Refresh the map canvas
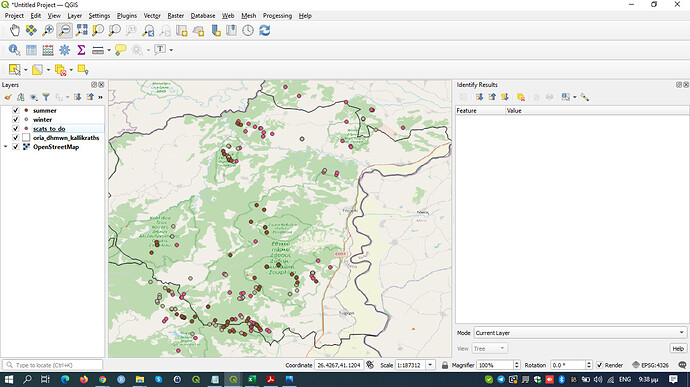Viewport: 690px width, 387px height. (x=264, y=30)
